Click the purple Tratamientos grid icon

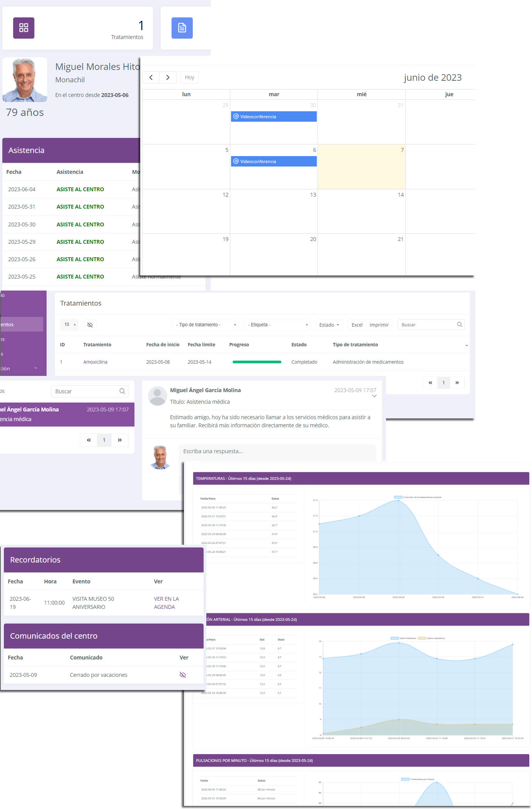click(x=24, y=28)
